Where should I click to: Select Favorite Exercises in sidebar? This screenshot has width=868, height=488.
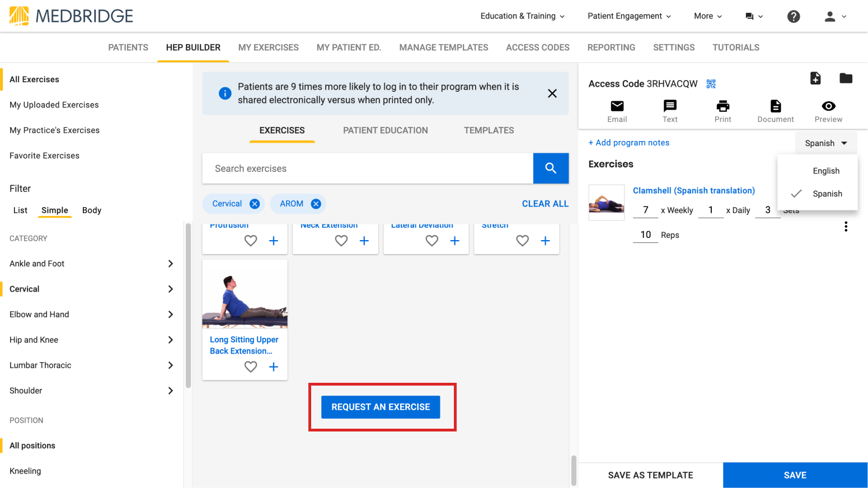click(45, 156)
